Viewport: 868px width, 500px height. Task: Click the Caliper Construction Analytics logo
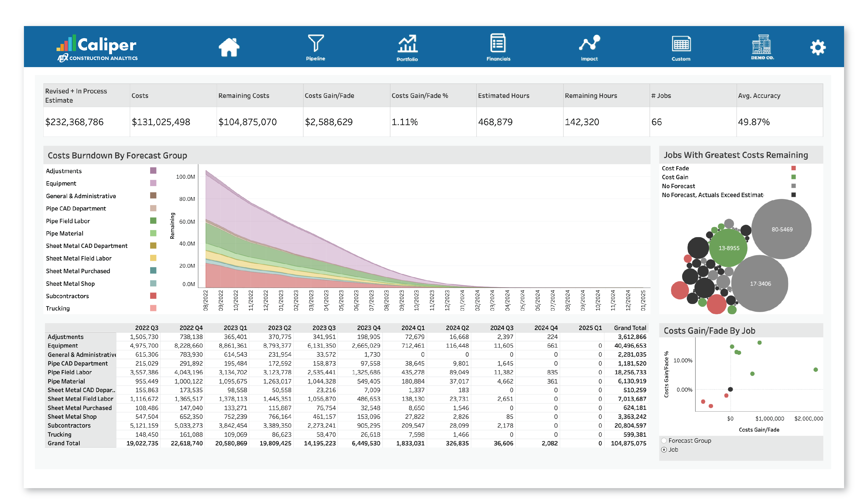point(97,47)
